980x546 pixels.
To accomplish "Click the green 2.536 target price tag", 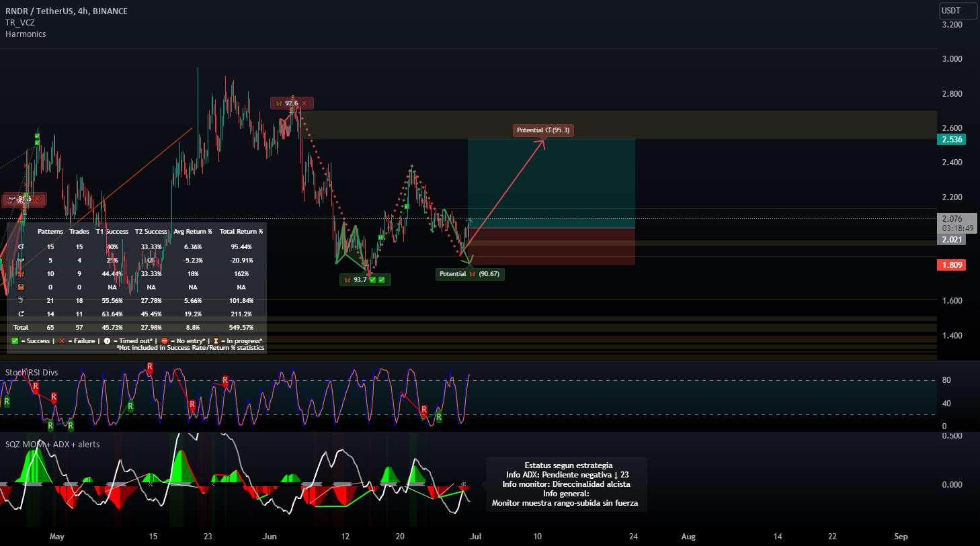I will click(x=952, y=140).
